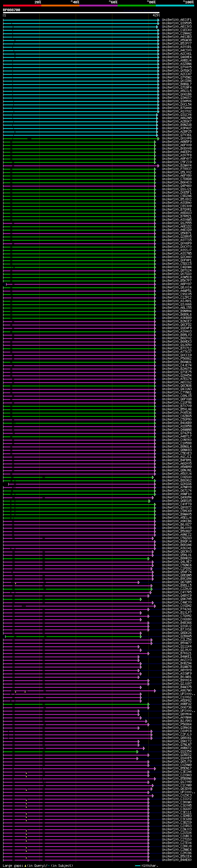
Task: Click the red 20% identity legend segment
Action: [22, 6]
